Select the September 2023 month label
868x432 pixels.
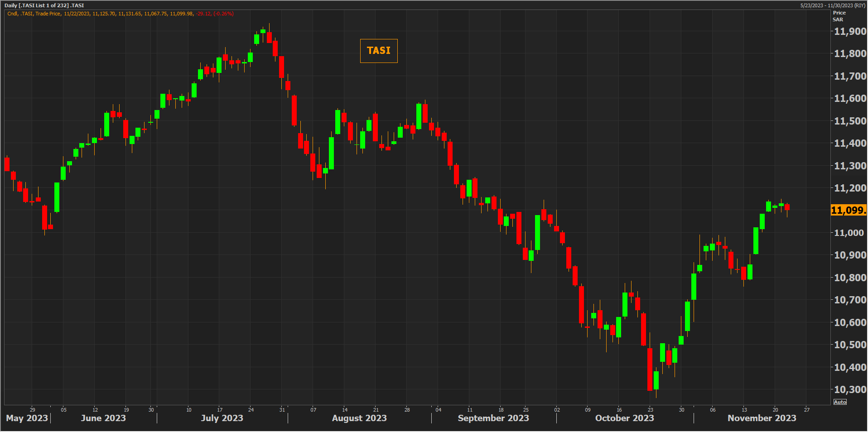click(x=493, y=418)
